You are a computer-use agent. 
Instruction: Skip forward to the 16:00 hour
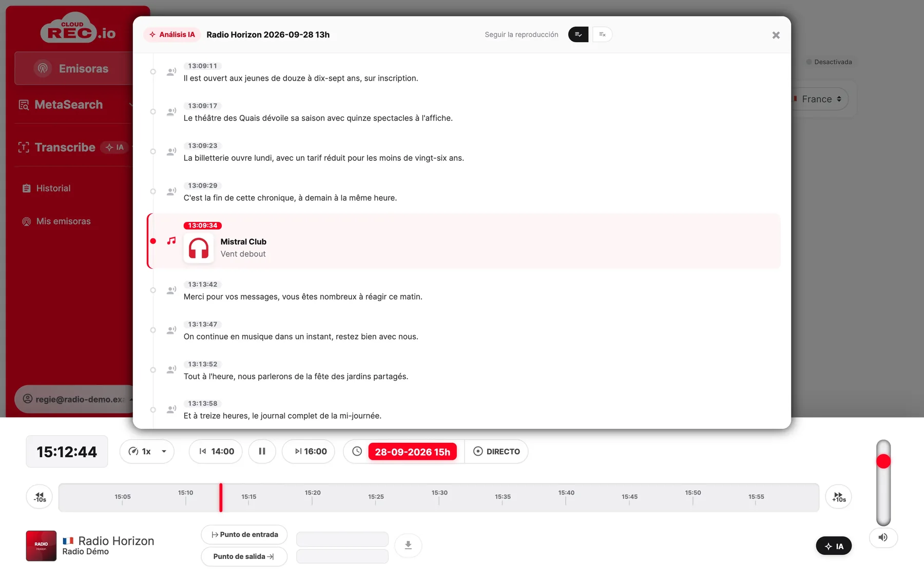(x=309, y=452)
